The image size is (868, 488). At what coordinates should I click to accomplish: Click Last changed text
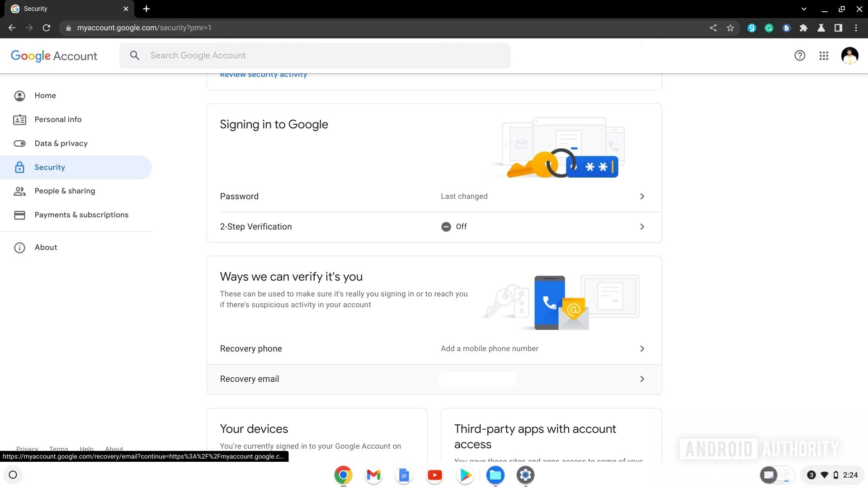[x=464, y=196]
